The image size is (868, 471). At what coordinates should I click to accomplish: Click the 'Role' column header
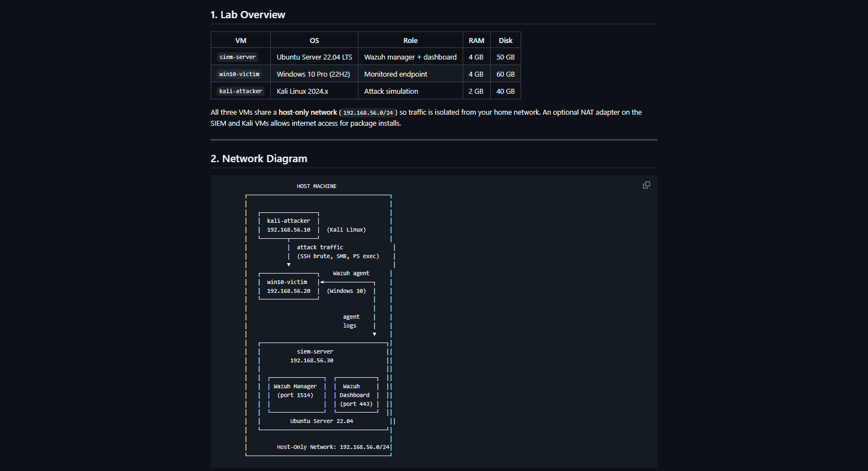coord(410,40)
